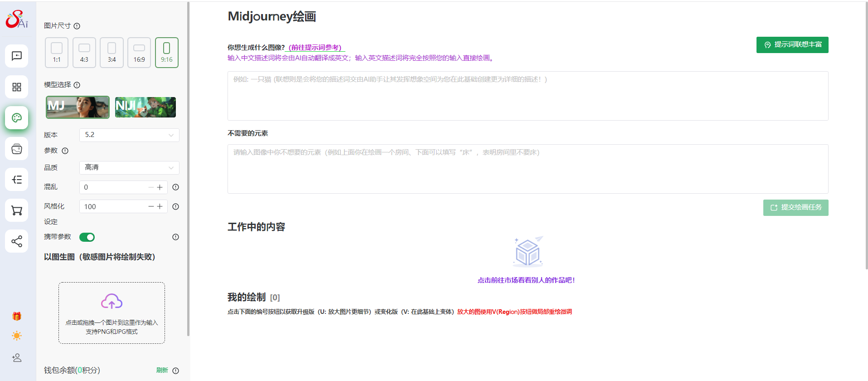Viewport: 868px width, 381px height.
Task: Click the main page vertical scrollbar
Action: tap(866, 136)
